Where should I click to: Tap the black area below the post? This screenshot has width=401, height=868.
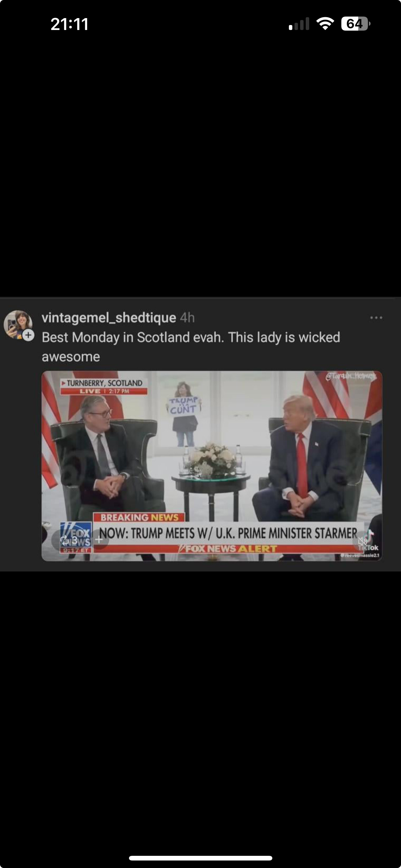200,708
